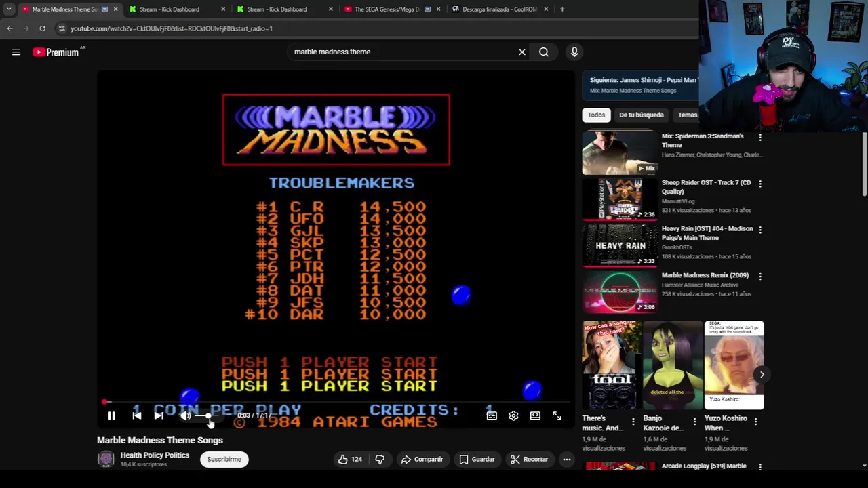
Task: Options menu for Yuzo Koshiro short
Action: point(755,422)
